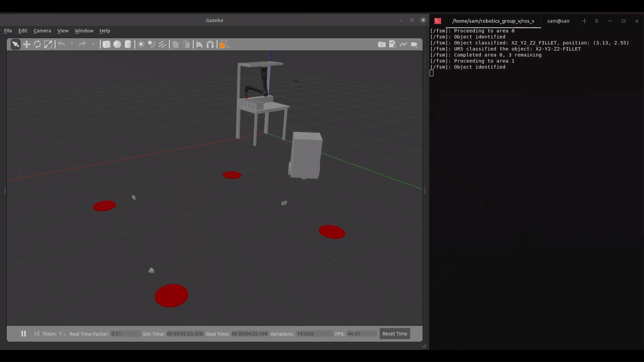
Task: Add a spot light
Action: click(152, 44)
